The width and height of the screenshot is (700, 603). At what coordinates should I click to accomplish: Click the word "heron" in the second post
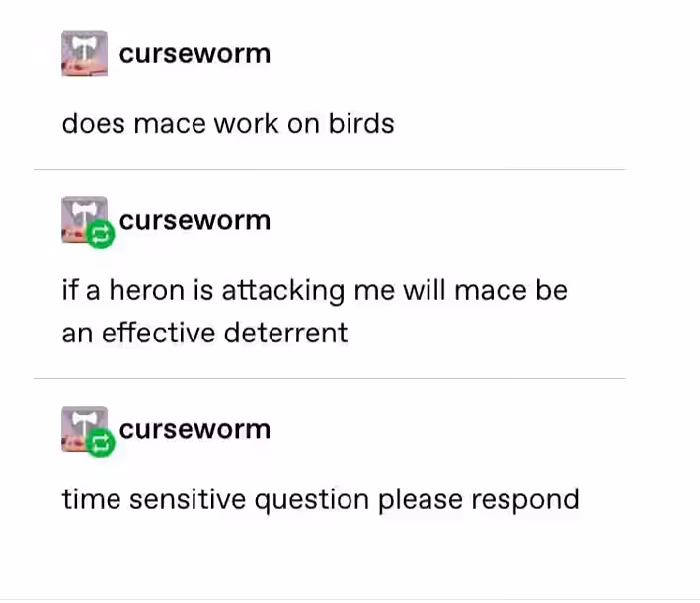coord(147,290)
